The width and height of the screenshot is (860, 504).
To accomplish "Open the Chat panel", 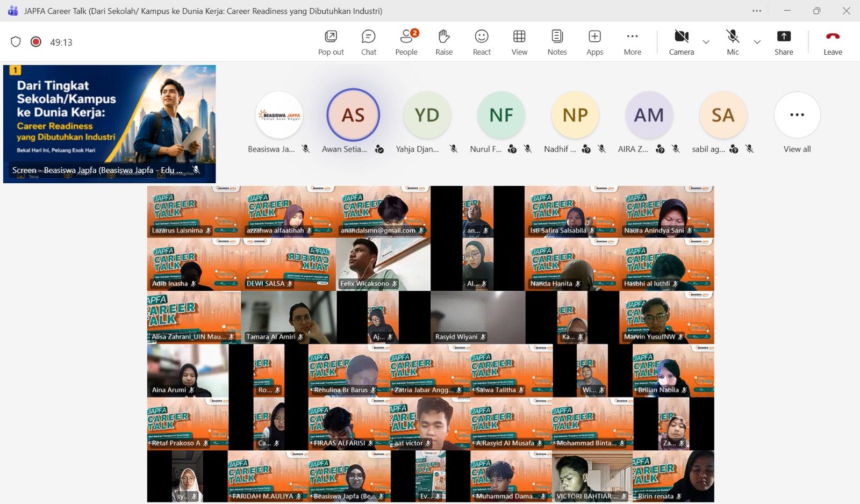I will 369,42.
